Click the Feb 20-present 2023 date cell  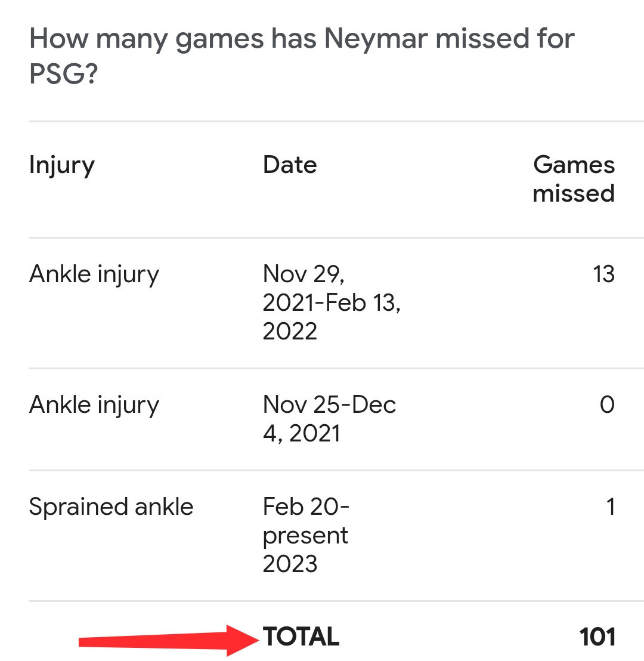(x=306, y=535)
